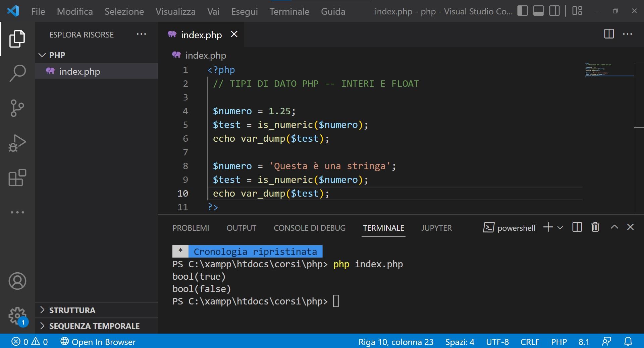The image size is (644, 348).
Task: Open the Manage settings gear
Action: tap(17, 316)
